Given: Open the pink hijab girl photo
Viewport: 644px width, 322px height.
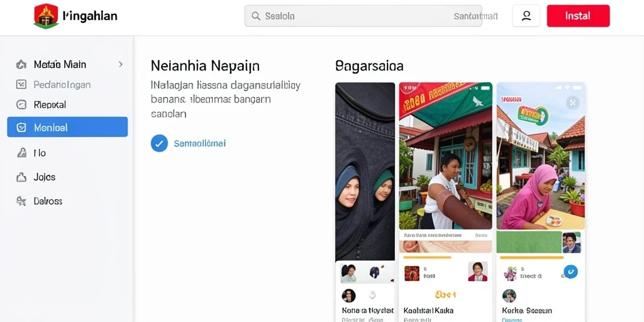Looking at the screenshot, I should (x=540, y=156).
